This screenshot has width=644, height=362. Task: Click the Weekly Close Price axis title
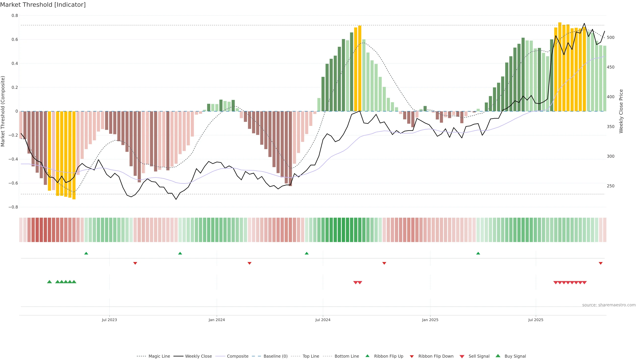[621, 111]
